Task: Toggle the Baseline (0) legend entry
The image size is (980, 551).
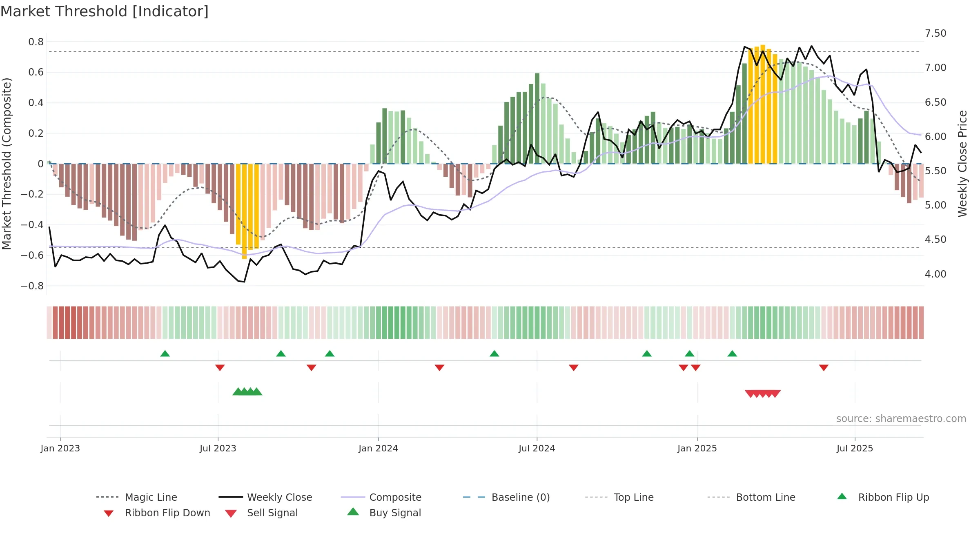Action: [506, 497]
